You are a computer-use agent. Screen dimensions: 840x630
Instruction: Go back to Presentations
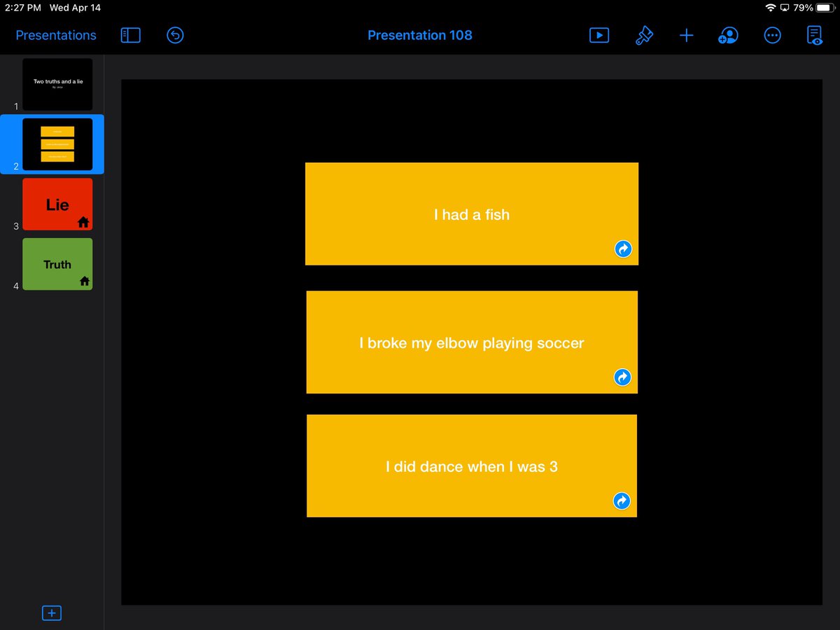coord(56,35)
